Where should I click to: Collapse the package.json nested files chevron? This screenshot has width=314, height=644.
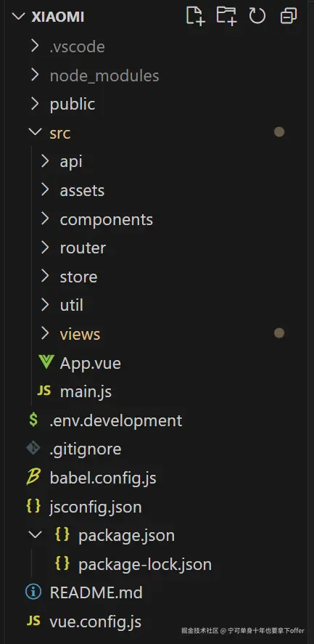[36, 535]
